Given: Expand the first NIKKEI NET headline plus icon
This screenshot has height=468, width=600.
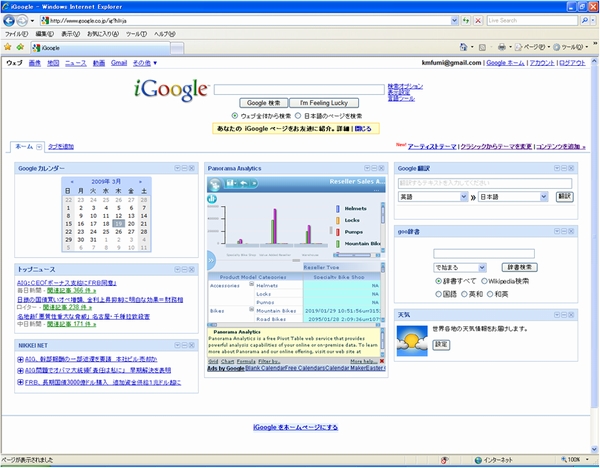Looking at the screenshot, I should (x=20, y=359).
